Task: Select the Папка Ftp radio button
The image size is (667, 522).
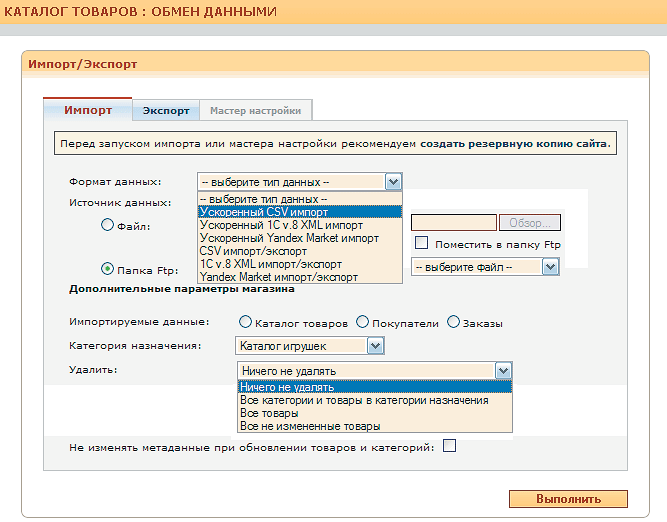Action: 107,269
